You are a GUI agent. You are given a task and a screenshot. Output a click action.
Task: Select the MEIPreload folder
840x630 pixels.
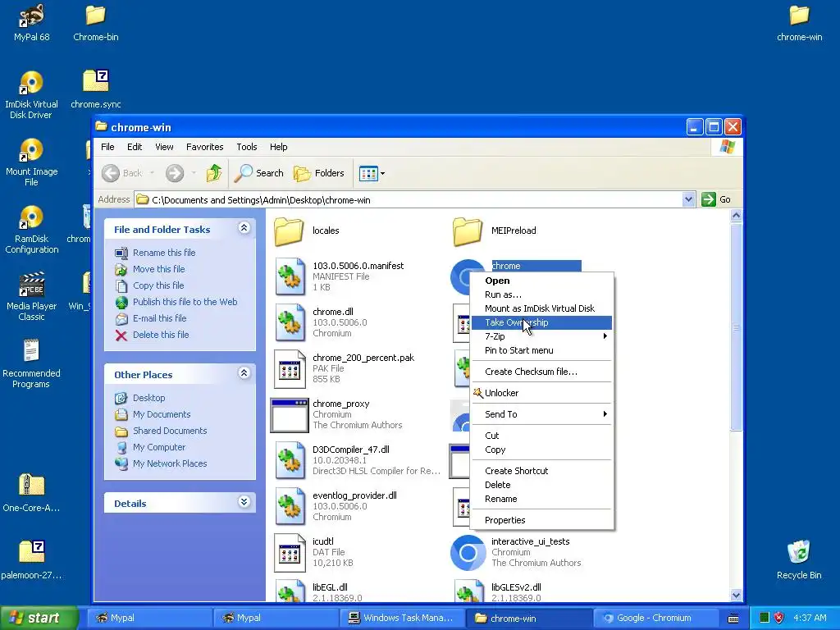(x=495, y=231)
